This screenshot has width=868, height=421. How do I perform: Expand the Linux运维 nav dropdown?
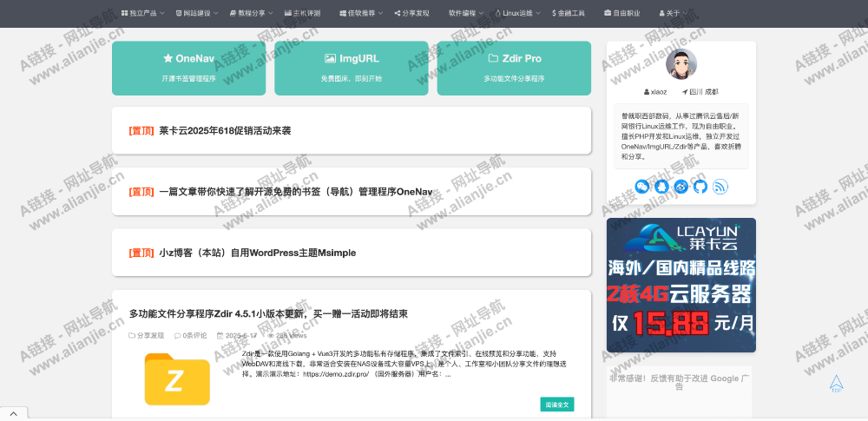pyautogui.click(x=518, y=13)
